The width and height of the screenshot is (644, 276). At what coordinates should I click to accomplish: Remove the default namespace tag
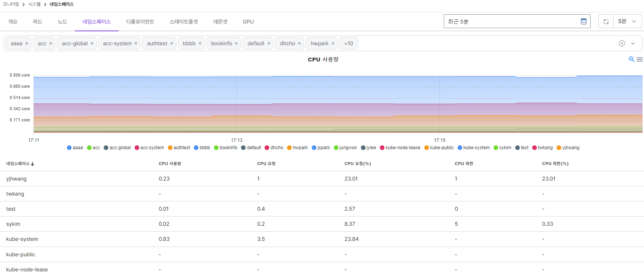click(269, 43)
